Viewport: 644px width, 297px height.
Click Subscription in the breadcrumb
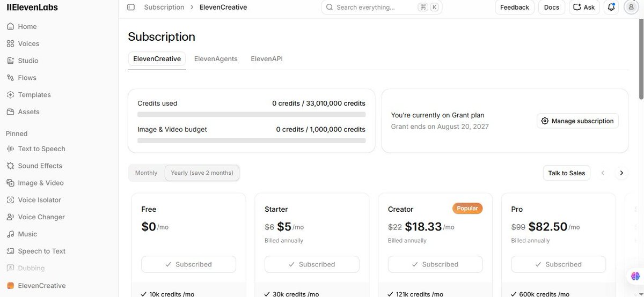coord(164,8)
